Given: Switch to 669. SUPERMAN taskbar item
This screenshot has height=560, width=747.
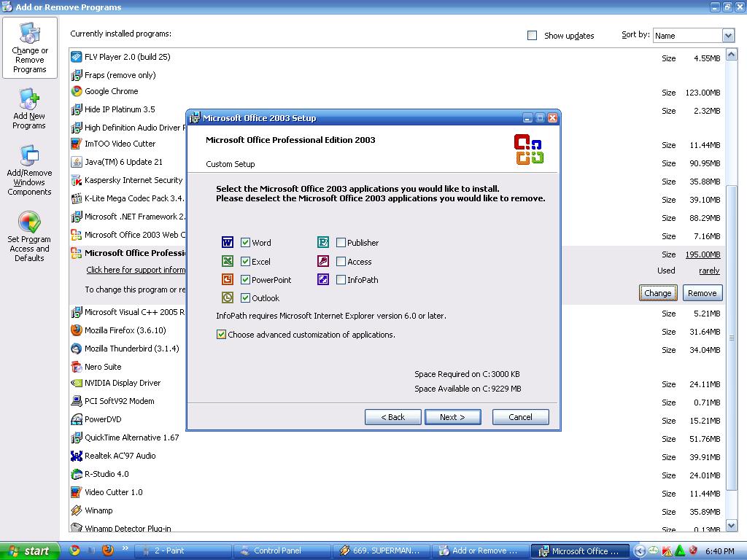Looking at the screenshot, I should pyautogui.click(x=382, y=551).
